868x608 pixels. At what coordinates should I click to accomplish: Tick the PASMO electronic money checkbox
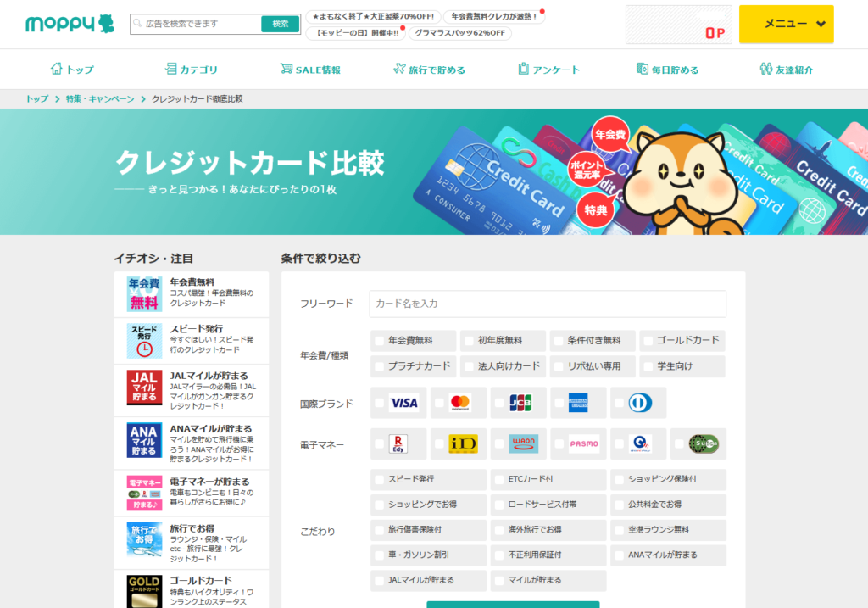[x=559, y=443]
